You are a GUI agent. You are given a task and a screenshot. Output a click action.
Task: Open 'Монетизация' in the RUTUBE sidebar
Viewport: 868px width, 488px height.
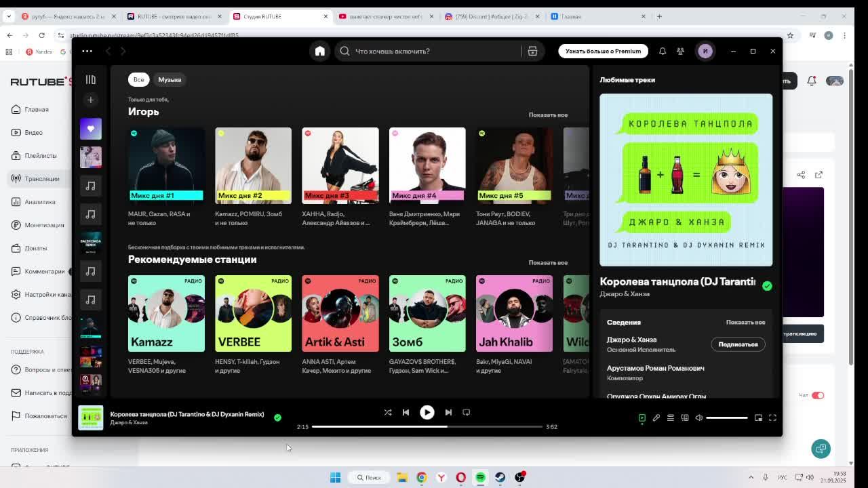(x=44, y=225)
